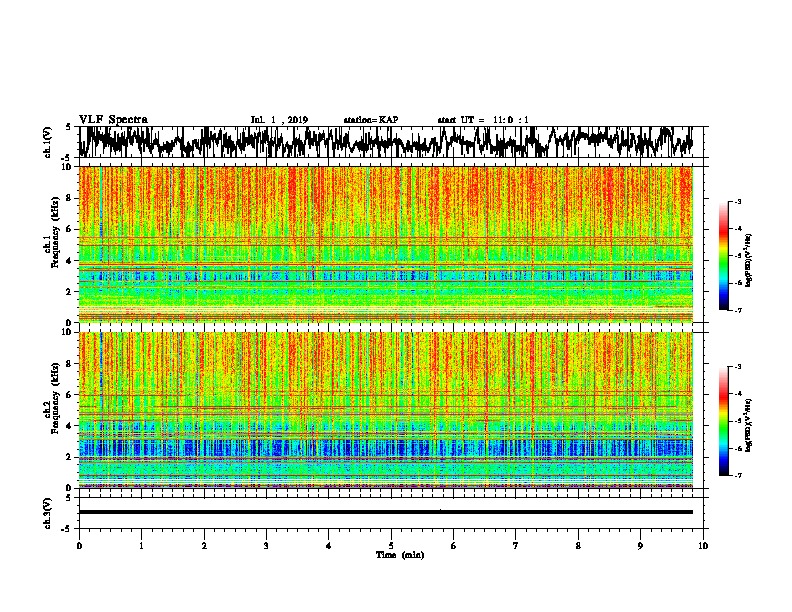The image size is (792, 612).
Task: Click the "Time (min)" axis label
Action: pyautogui.click(x=400, y=555)
